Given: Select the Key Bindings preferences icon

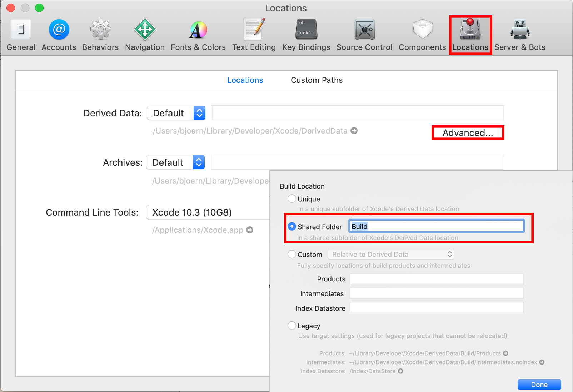Looking at the screenshot, I should point(306,34).
